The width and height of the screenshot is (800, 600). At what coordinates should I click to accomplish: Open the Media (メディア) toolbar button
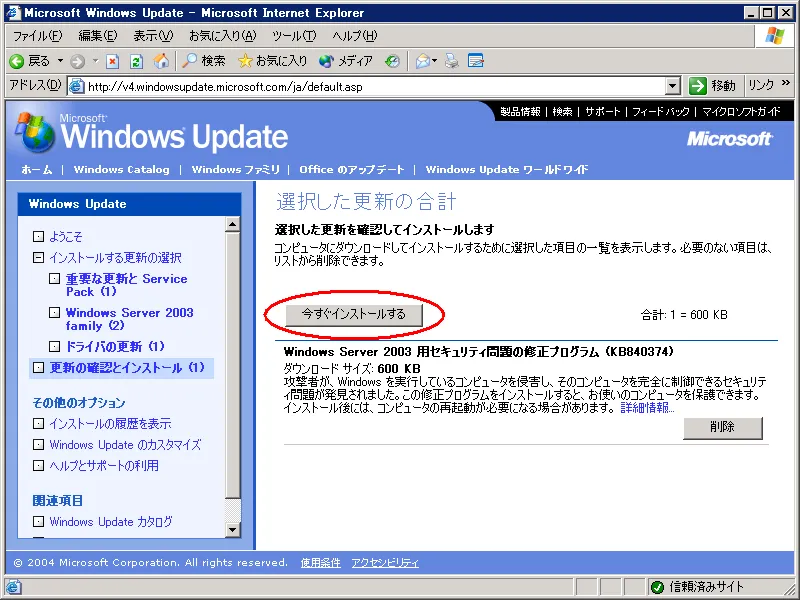(x=345, y=61)
